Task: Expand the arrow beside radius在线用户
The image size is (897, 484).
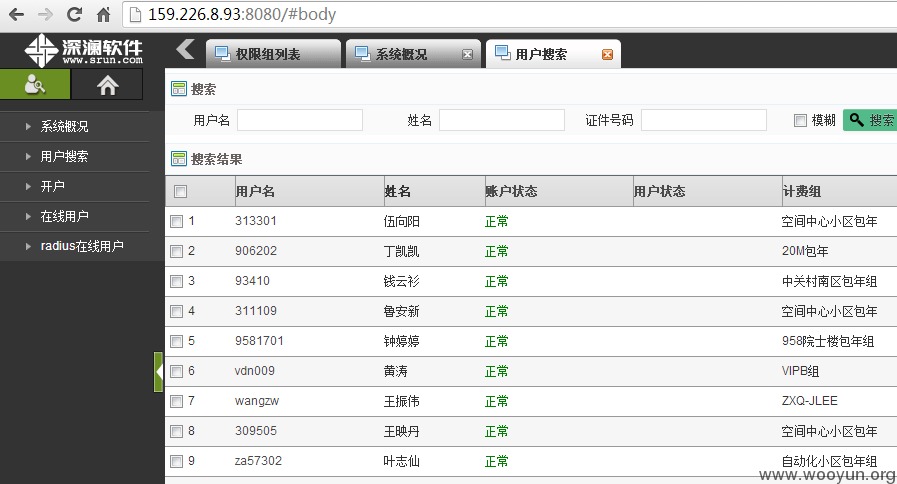Action: 28,246
